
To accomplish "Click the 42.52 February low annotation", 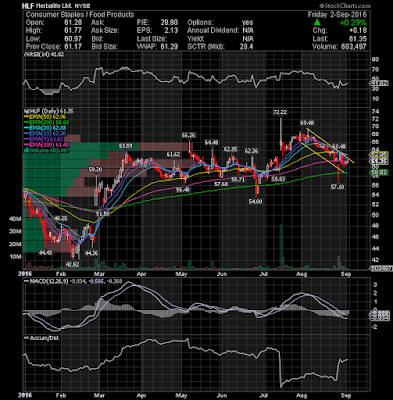I will pos(71,264).
